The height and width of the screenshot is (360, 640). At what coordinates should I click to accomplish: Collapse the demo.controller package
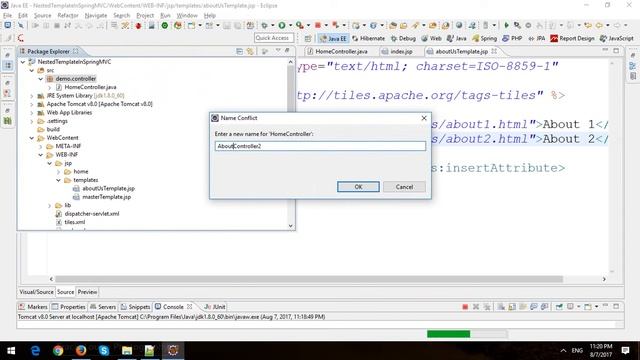(41, 79)
